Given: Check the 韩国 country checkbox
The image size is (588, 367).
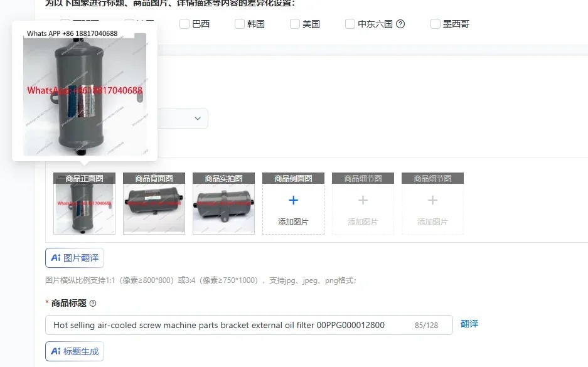Looking at the screenshot, I should click(239, 24).
